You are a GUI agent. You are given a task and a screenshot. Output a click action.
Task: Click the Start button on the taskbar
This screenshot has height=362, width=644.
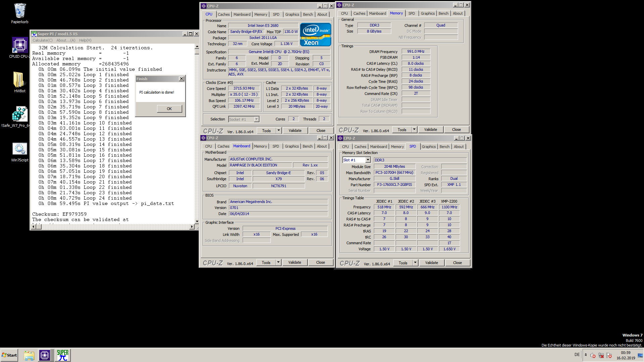tap(9, 355)
